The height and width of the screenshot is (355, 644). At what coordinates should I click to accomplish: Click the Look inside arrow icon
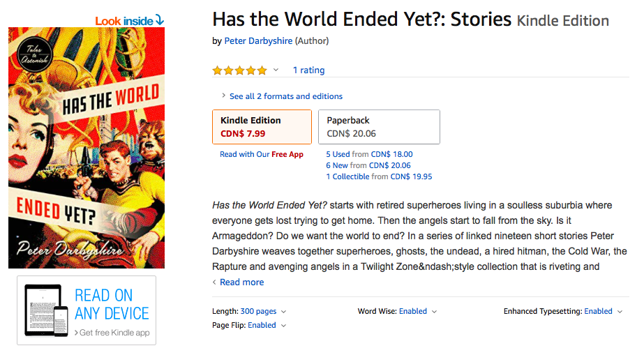tap(159, 20)
